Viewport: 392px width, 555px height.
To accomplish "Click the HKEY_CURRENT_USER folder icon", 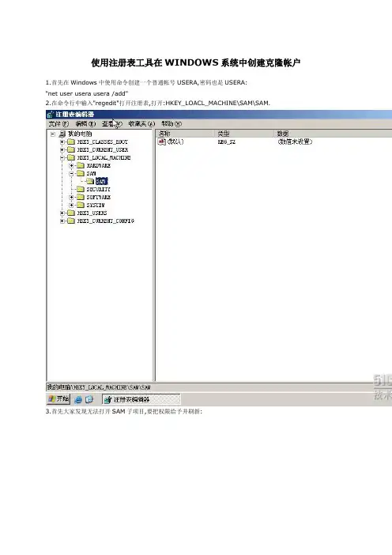I will tap(71, 149).
